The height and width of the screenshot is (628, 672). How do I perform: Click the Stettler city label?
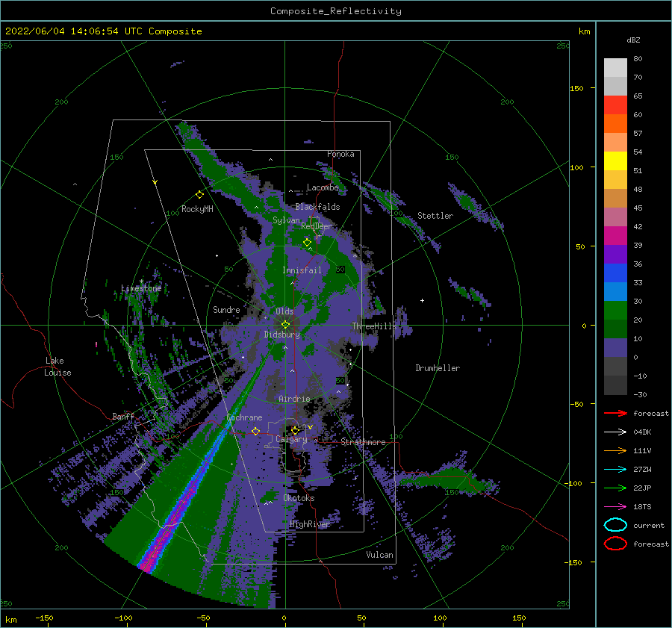[435, 216]
